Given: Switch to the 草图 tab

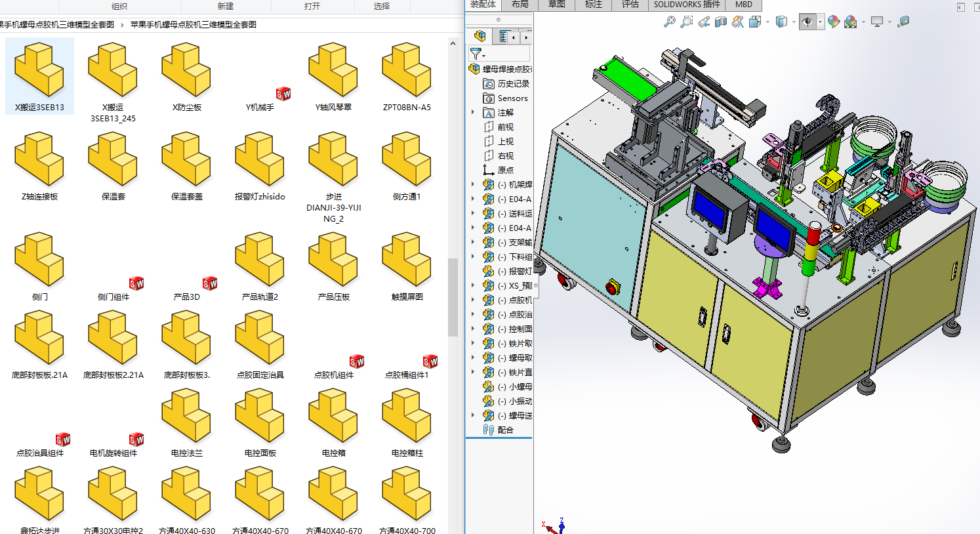Looking at the screenshot, I should (557, 5).
